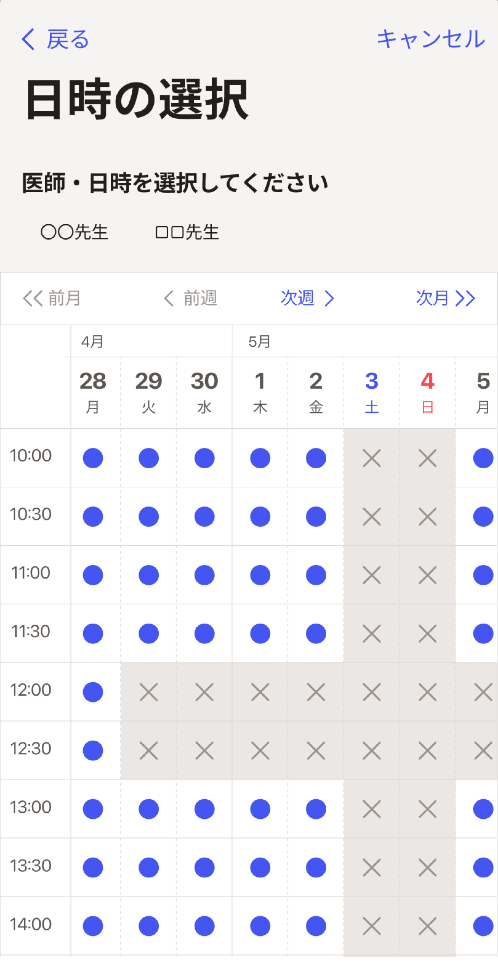The image size is (498, 980).
Task: Tap the キャンセル link
Action: point(431,39)
